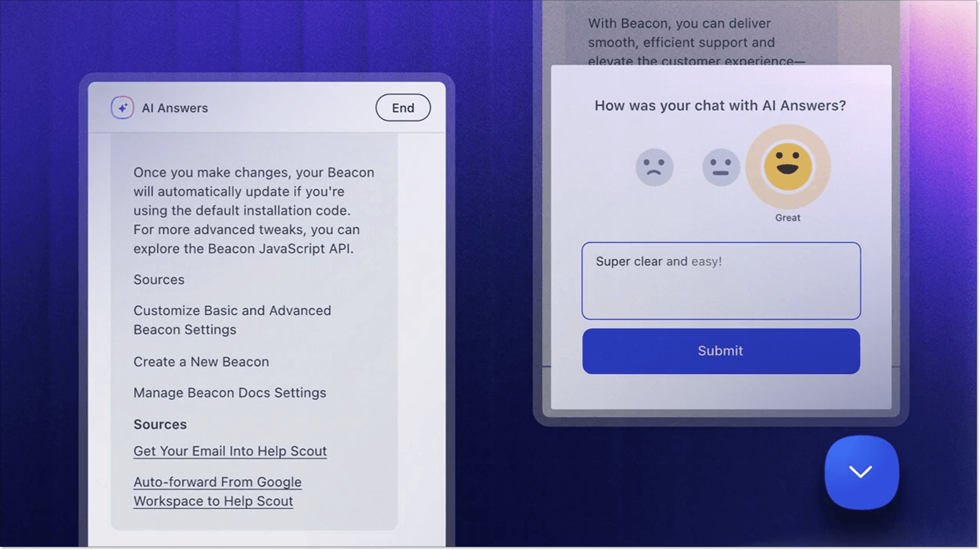
Task: Click the bold Sources heading
Action: point(160,424)
